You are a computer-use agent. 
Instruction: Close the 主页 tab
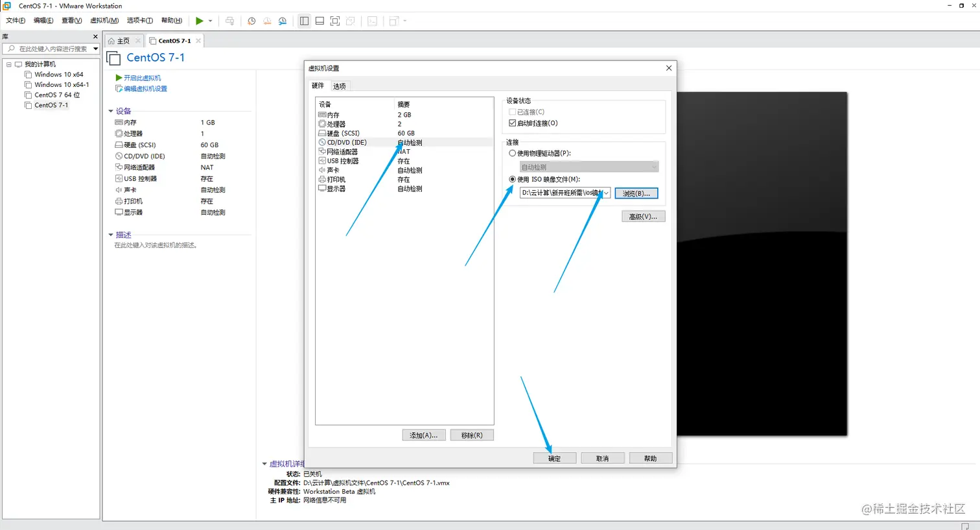[x=138, y=41]
